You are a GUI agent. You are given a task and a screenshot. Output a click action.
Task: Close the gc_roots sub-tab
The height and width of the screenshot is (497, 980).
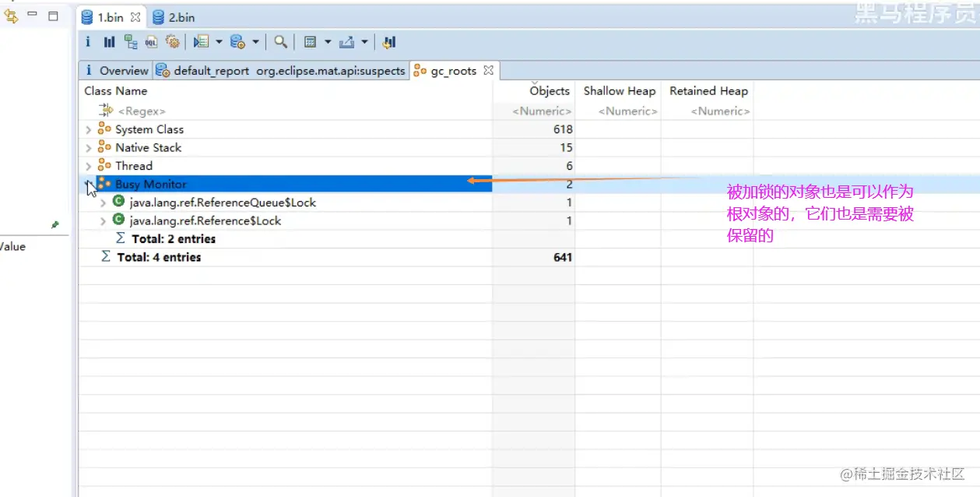tap(488, 70)
